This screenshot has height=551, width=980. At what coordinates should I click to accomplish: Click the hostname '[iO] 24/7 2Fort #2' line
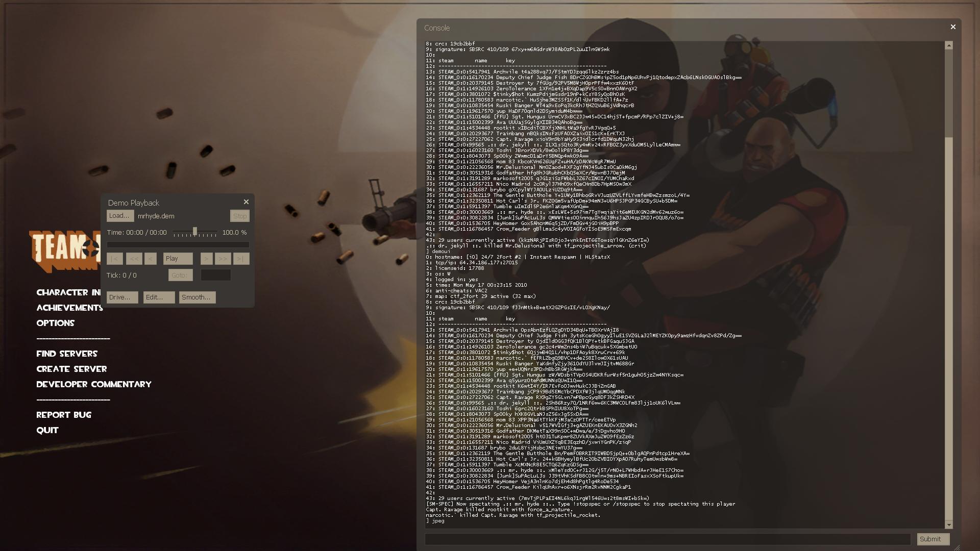(x=518, y=257)
